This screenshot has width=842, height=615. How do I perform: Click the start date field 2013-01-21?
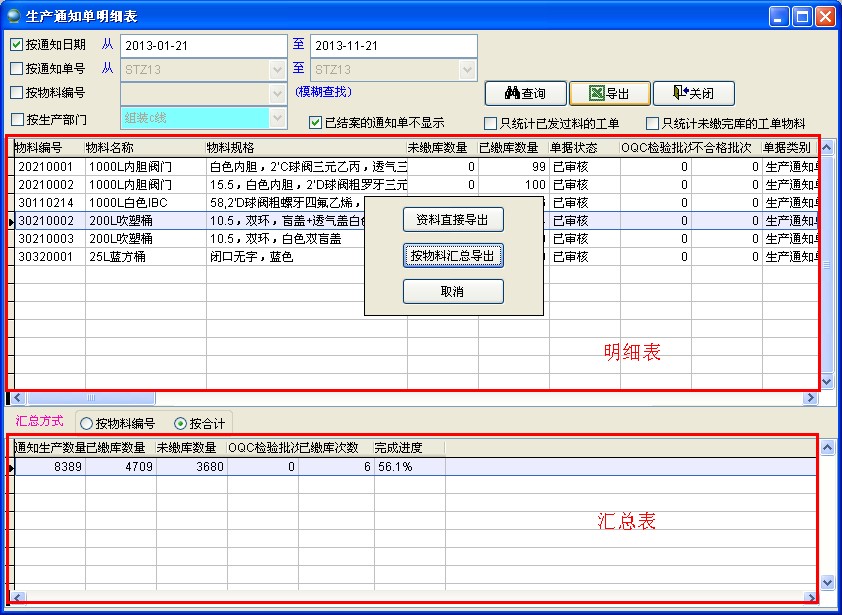pos(203,46)
